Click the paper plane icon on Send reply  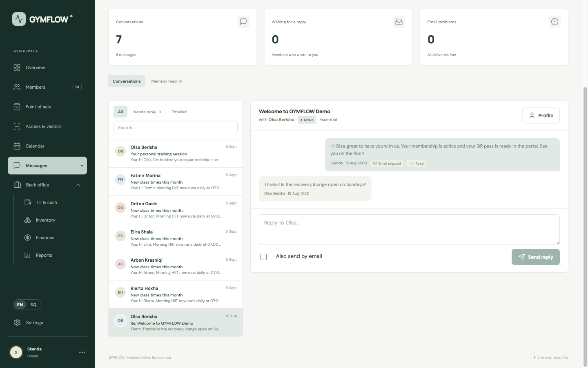point(521,257)
